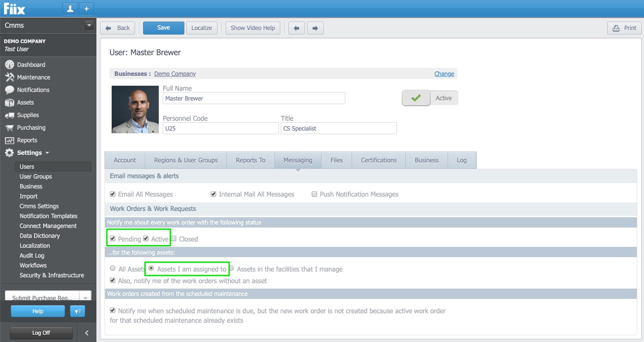The width and height of the screenshot is (644, 342).
Task: Open Maintenance section in sidebar
Action: pos(33,77)
